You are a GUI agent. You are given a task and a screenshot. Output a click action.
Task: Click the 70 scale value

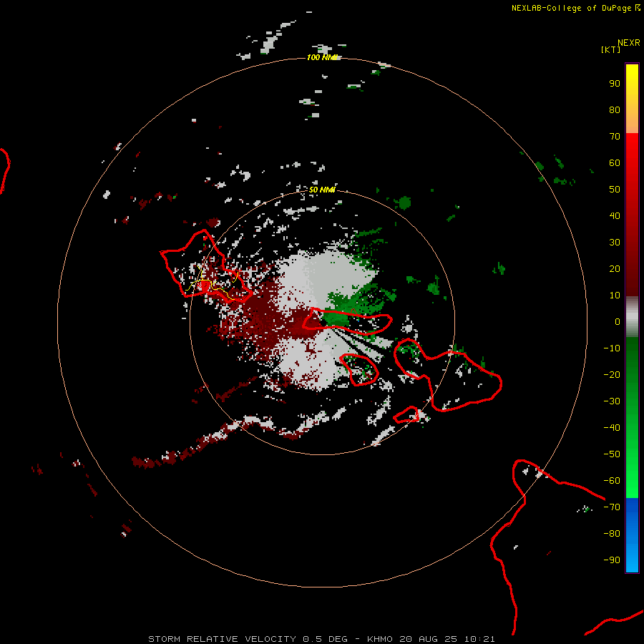[615, 137]
